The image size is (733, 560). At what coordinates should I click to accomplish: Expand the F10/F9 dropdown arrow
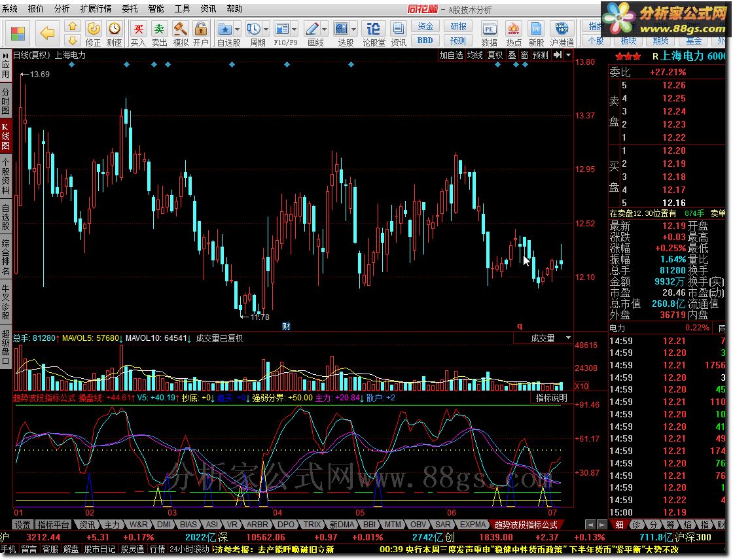294,29
